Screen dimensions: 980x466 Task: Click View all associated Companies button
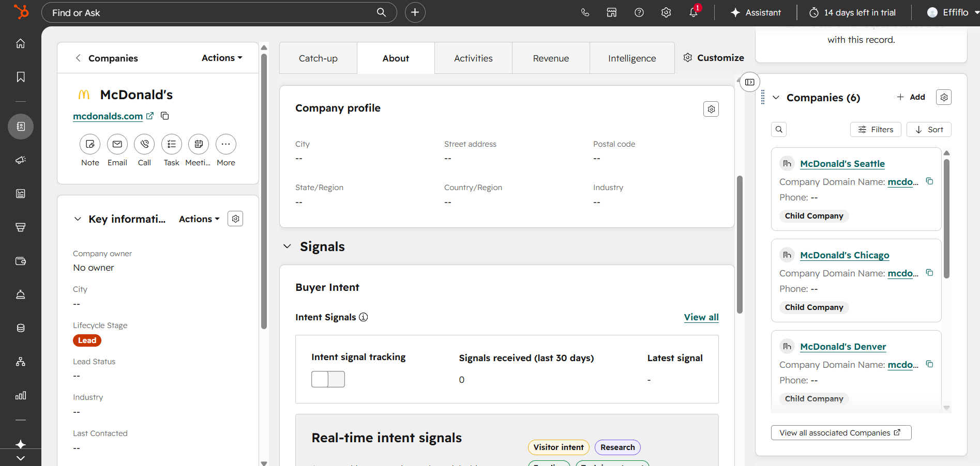pos(841,433)
